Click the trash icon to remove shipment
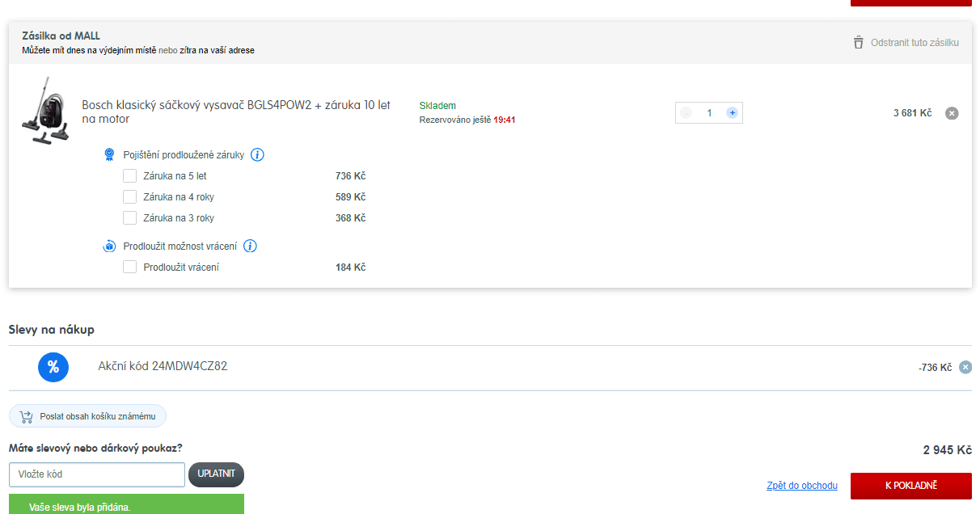The width and height of the screenshot is (980, 514). point(859,42)
